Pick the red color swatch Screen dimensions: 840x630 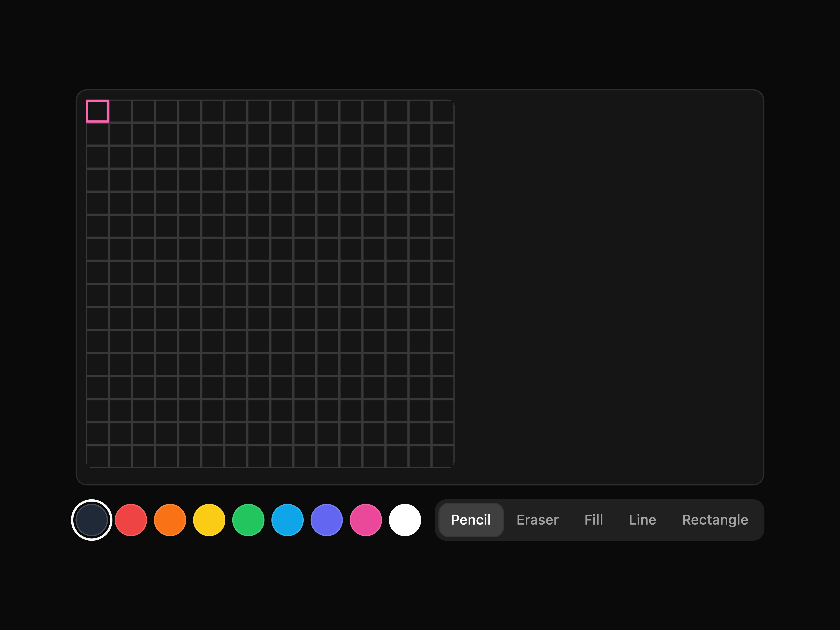[x=131, y=520]
